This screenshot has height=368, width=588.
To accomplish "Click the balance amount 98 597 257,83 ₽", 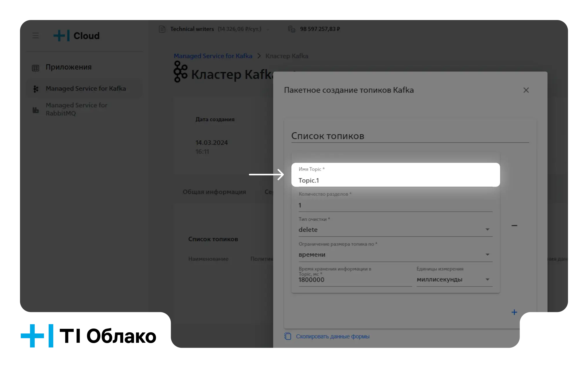I will tap(320, 29).
